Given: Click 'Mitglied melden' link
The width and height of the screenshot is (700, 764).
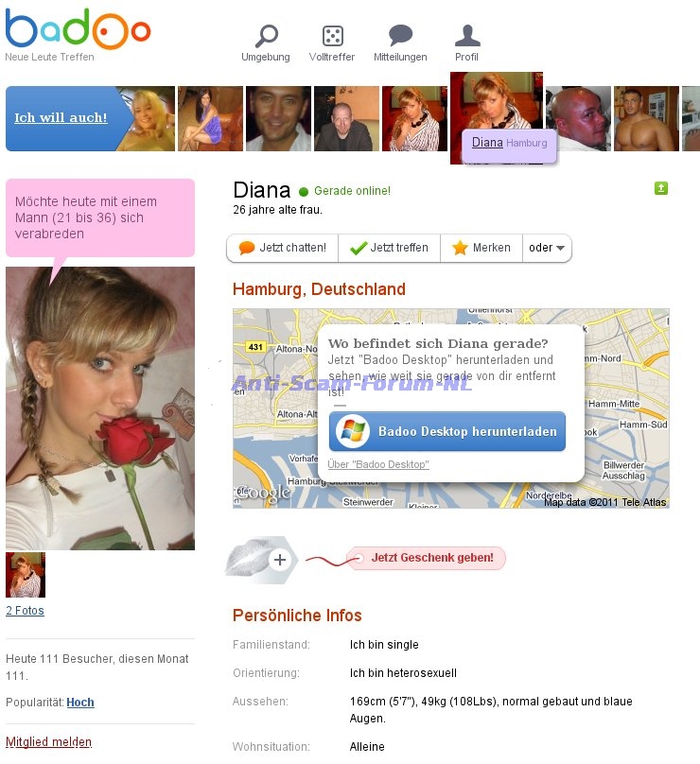Looking at the screenshot, I should tap(48, 741).
